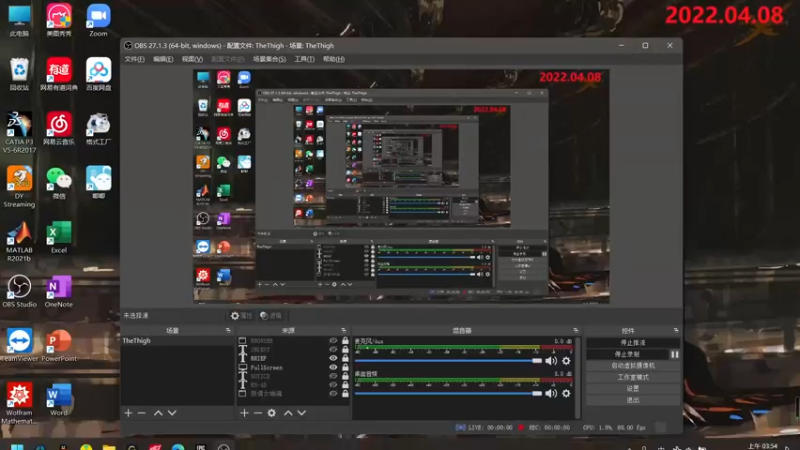Adjust the desktop audio volume slider
The height and width of the screenshot is (450, 800).
(448, 393)
